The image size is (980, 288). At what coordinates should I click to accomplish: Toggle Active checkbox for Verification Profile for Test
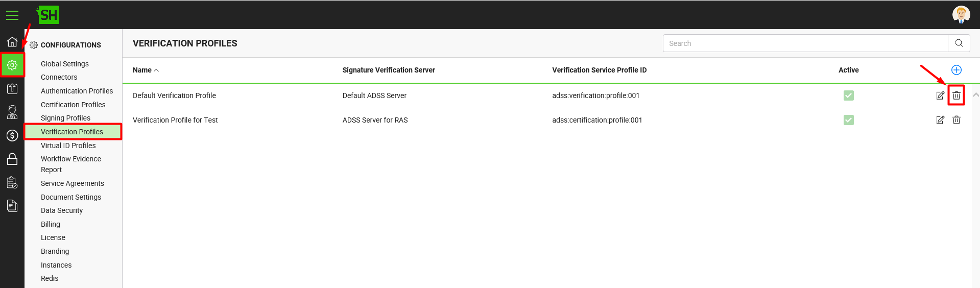point(849,120)
